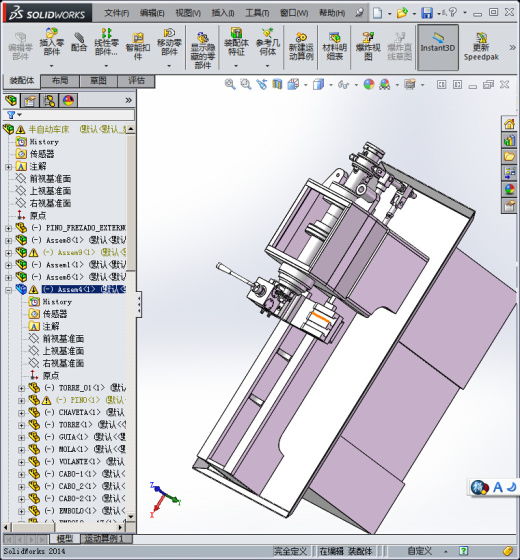Open DisplayManager tab icon
This screenshot has height=560, width=520.
point(69,101)
